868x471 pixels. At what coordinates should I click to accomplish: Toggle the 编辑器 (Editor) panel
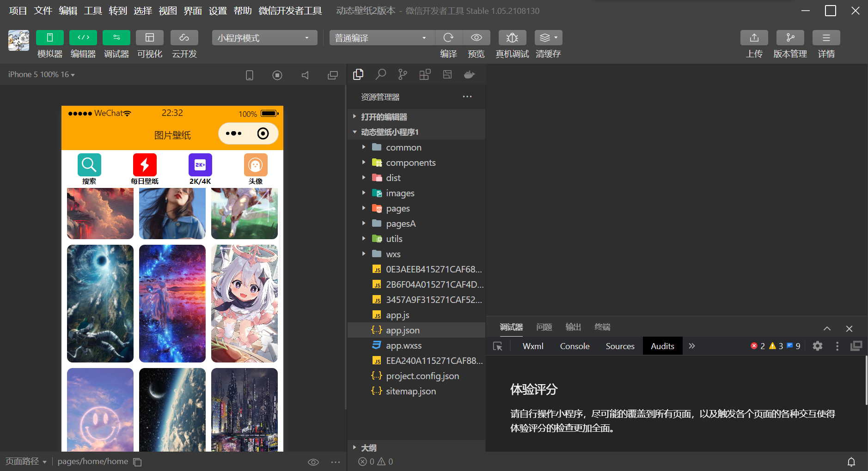coord(83,44)
